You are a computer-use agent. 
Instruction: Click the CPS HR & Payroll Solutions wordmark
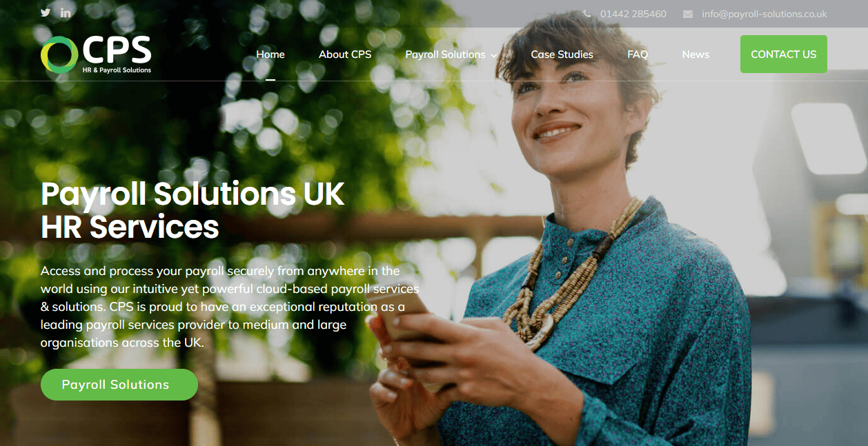(117, 54)
